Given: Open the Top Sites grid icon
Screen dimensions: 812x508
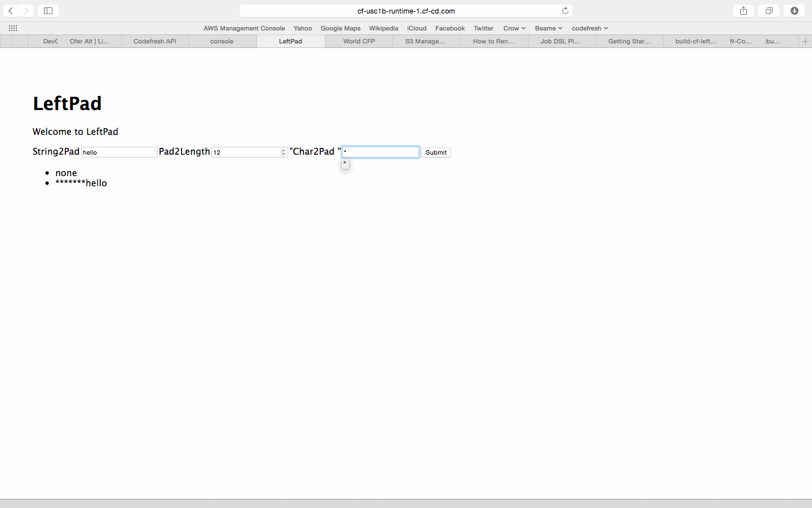Looking at the screenshot, I should tap(13, 28).
